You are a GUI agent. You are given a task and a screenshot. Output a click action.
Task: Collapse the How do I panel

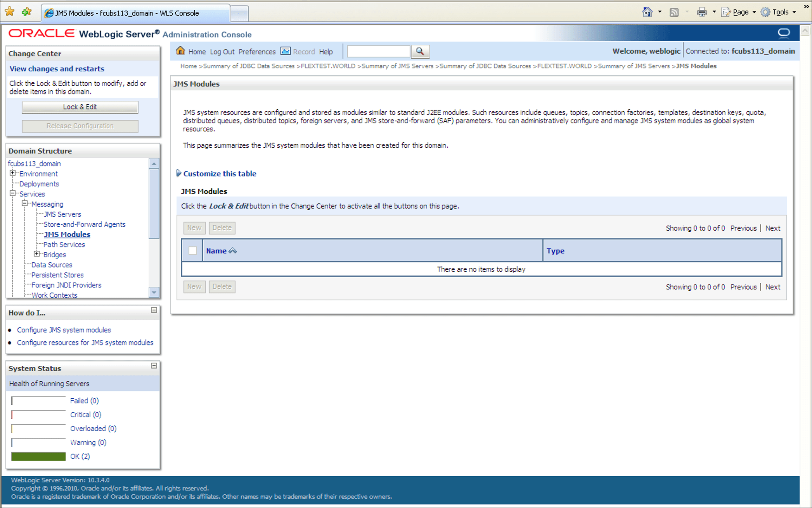(x=154, y=310)
